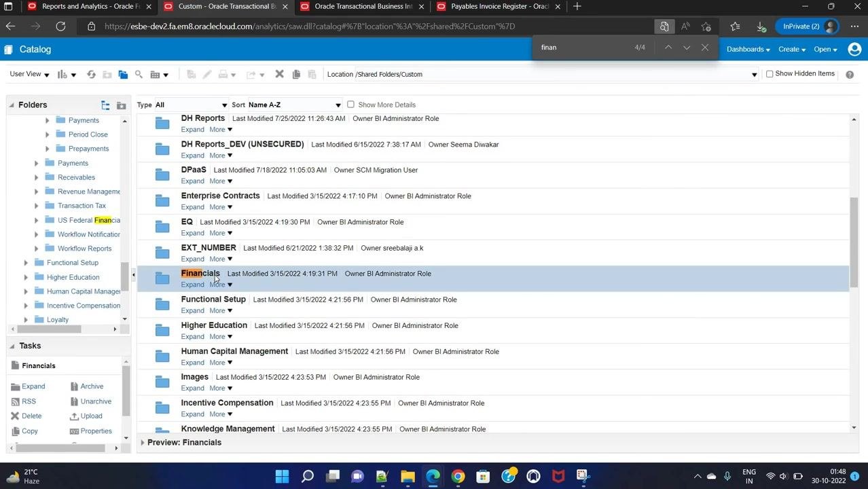Open the Dashboards menu
The width and height of the screenshot is (868, 489).
[748, 50]
